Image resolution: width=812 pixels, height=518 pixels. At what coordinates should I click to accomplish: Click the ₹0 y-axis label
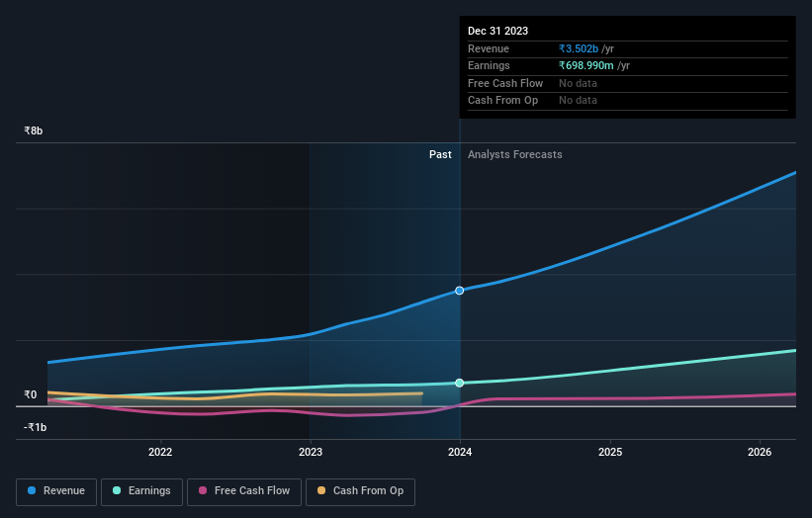tap(30, 394)
